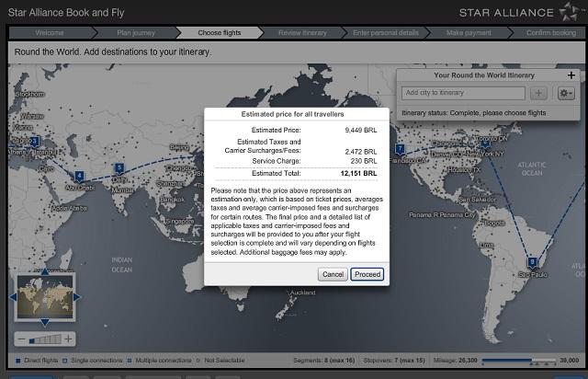Select map marker 4 at Abu Dhabi
588x379 pixels.
pos(79,177)
